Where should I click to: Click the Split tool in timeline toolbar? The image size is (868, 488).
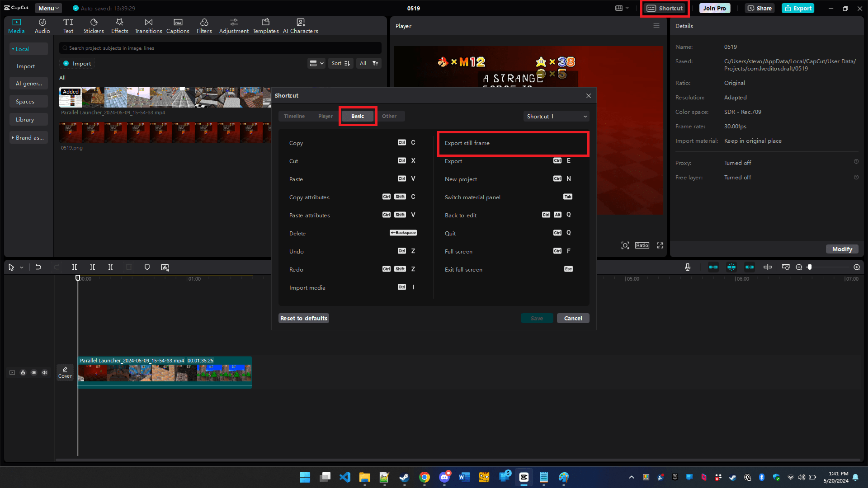pyautogui.click(x=75, y=267)
